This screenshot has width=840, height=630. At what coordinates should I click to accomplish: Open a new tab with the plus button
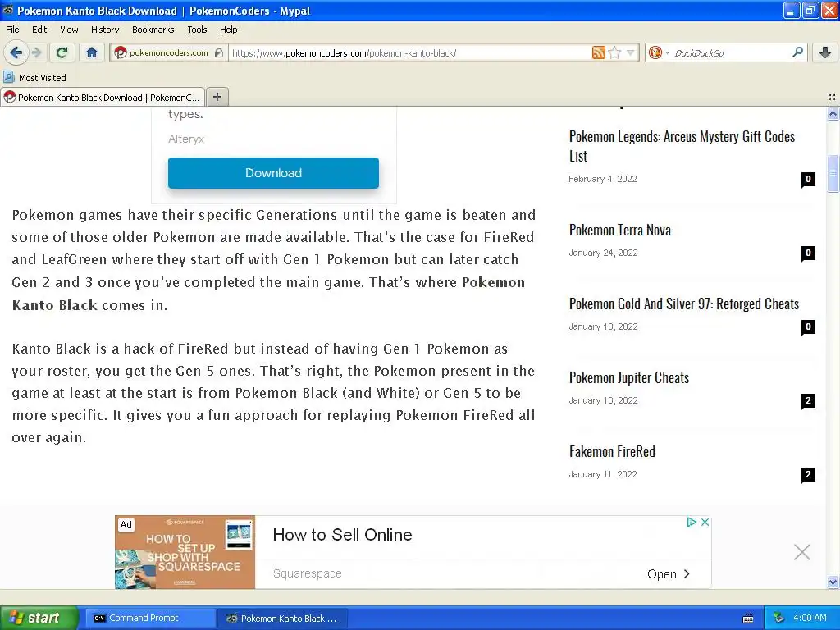(217, 97)
